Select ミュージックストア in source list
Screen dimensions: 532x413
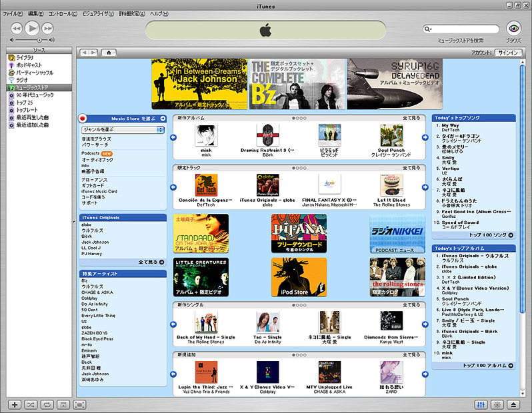click(39, 87)
